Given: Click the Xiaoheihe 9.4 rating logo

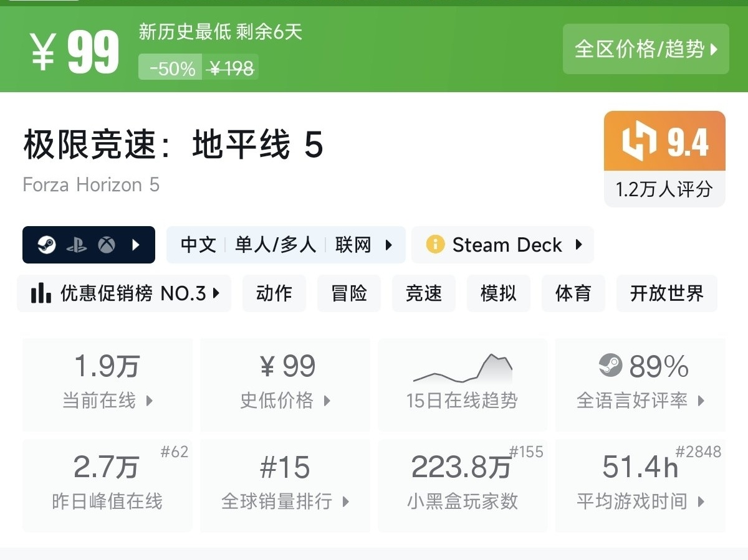Looking at the screenshot, I should pos(640,141).
